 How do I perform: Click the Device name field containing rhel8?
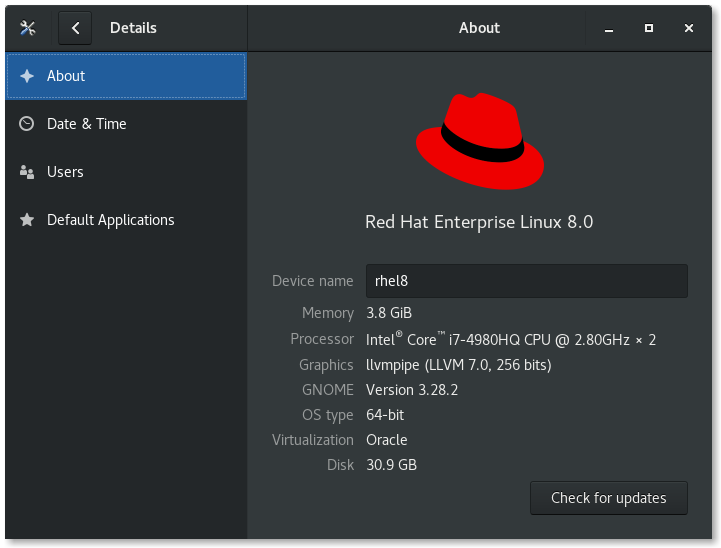[x=526, y=281]
